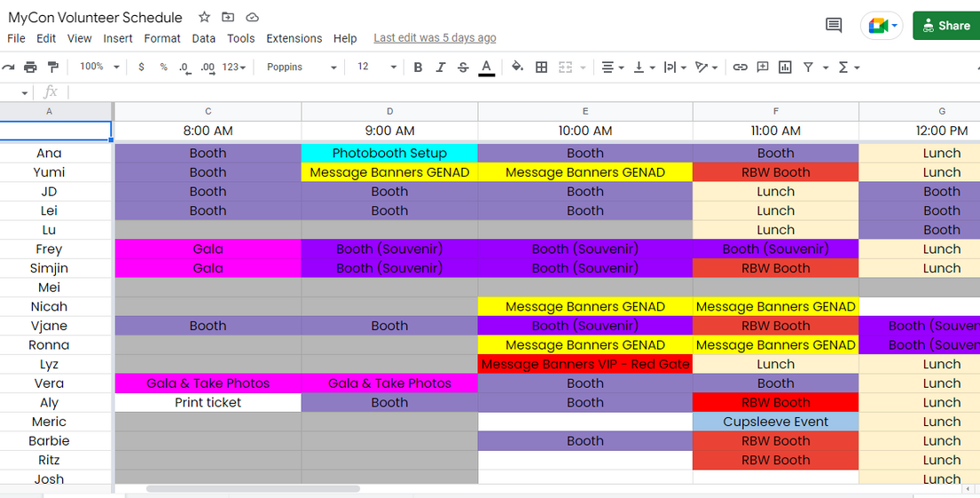Toggle bold formatting

[x=418, y=67]
